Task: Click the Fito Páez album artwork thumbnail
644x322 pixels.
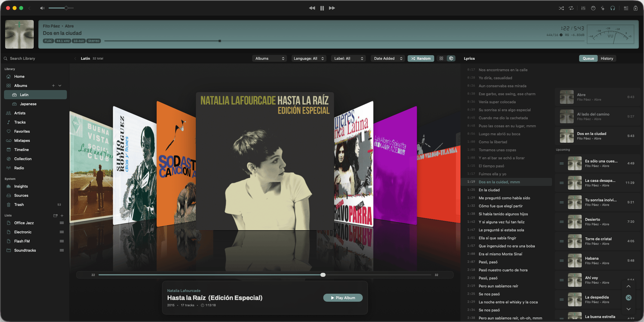Action: point(19,34)
